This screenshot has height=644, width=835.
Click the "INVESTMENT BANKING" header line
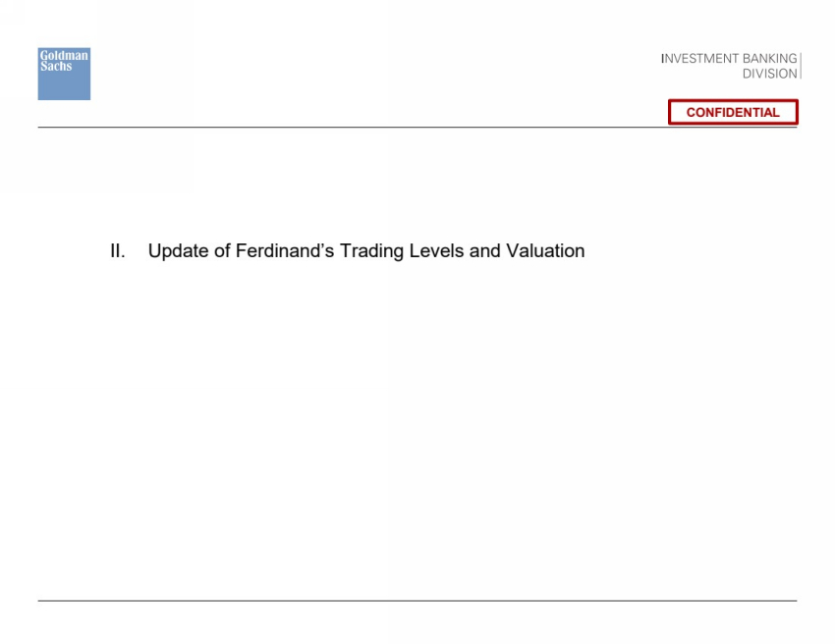point(729,59)
